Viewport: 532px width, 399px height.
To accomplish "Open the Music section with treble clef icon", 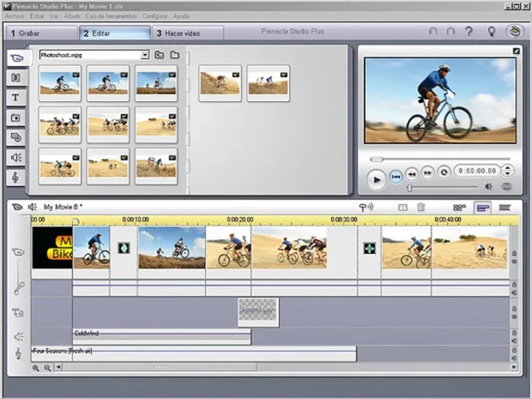I will click(x=15, y=178).
